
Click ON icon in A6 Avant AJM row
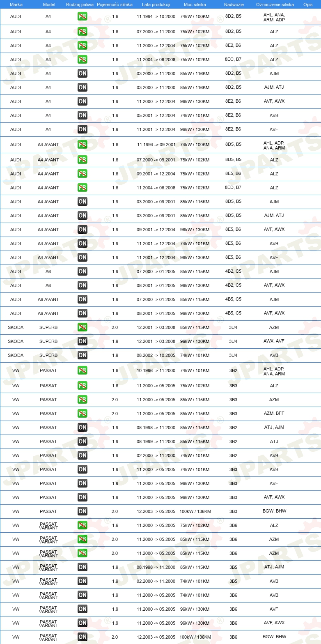coord(83,299)
